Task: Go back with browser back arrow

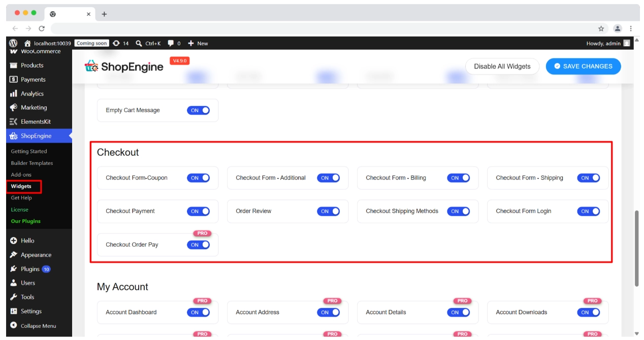Action: pos(15,28)
